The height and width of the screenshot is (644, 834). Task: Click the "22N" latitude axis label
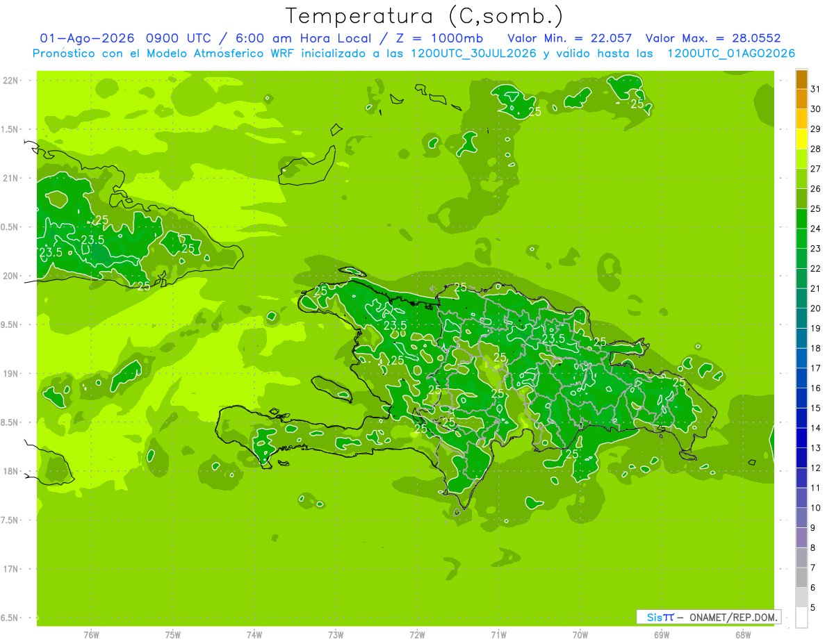10,80
